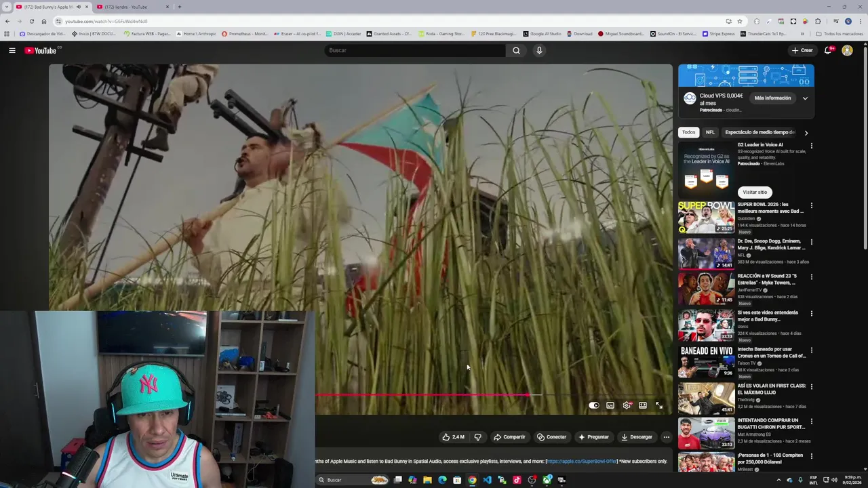Go to the YouTube home logo
868x488 pixels.
pyautogui.click(x=42, y=50)
